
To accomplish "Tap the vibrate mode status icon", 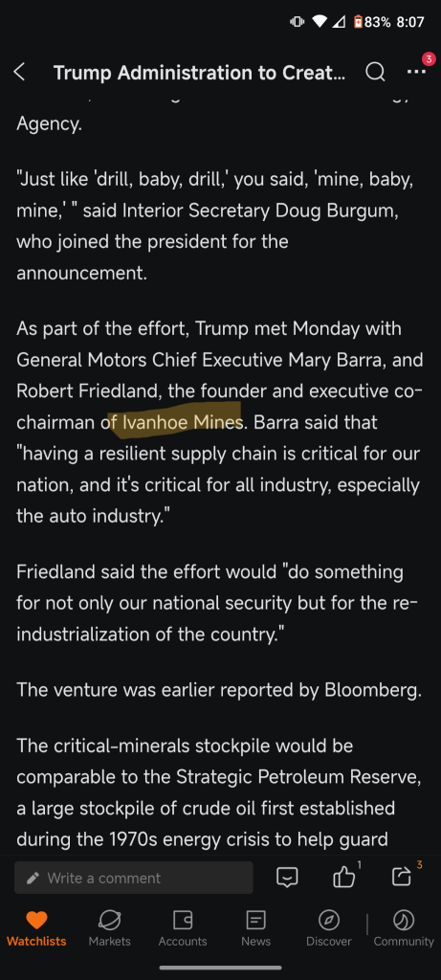I will [297, 22].
